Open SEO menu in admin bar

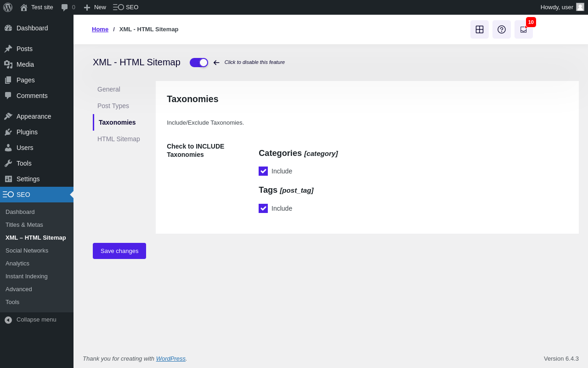click(125, 7)
